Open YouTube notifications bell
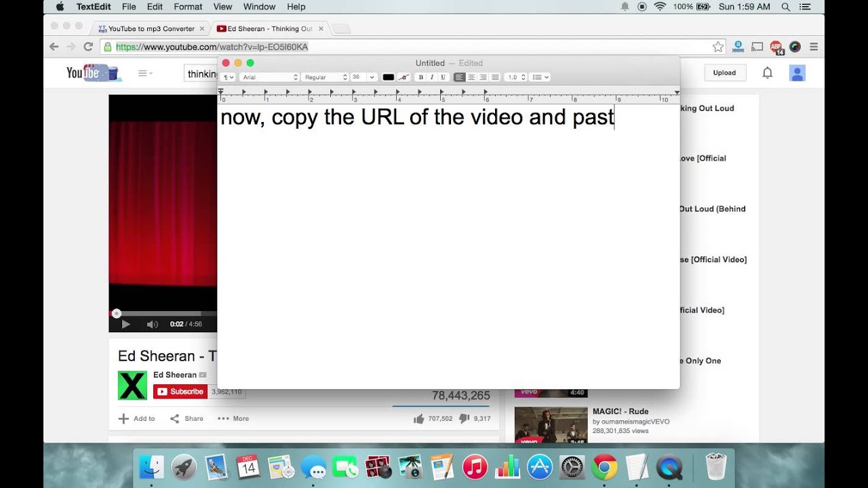 [767, 73]
